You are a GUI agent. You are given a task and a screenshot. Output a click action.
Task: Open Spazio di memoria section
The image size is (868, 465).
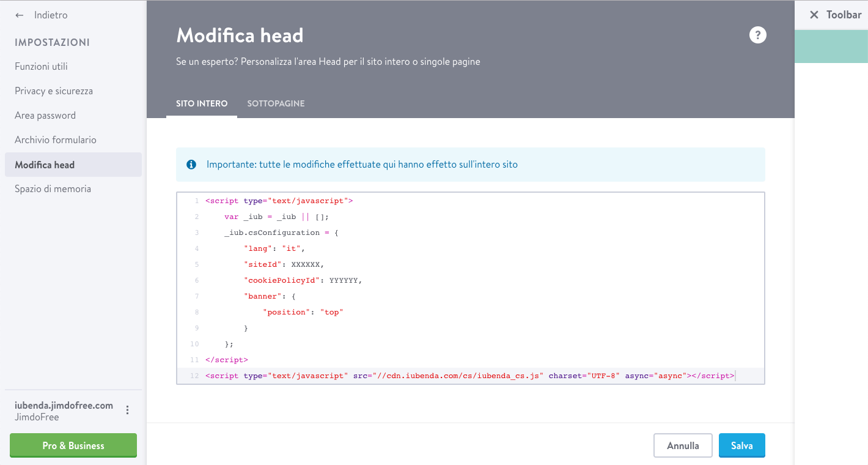(53, 189)
